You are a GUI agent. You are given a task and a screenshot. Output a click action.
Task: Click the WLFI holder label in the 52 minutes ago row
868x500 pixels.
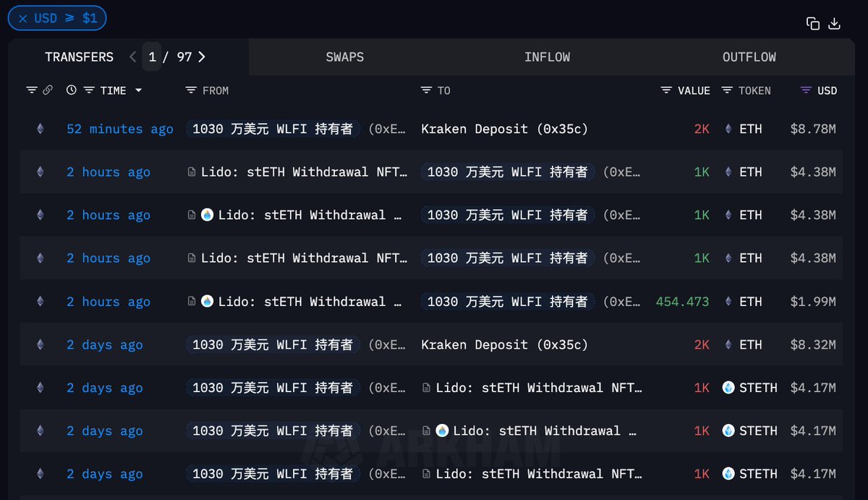pyautogui.click(x=273, y=129)
